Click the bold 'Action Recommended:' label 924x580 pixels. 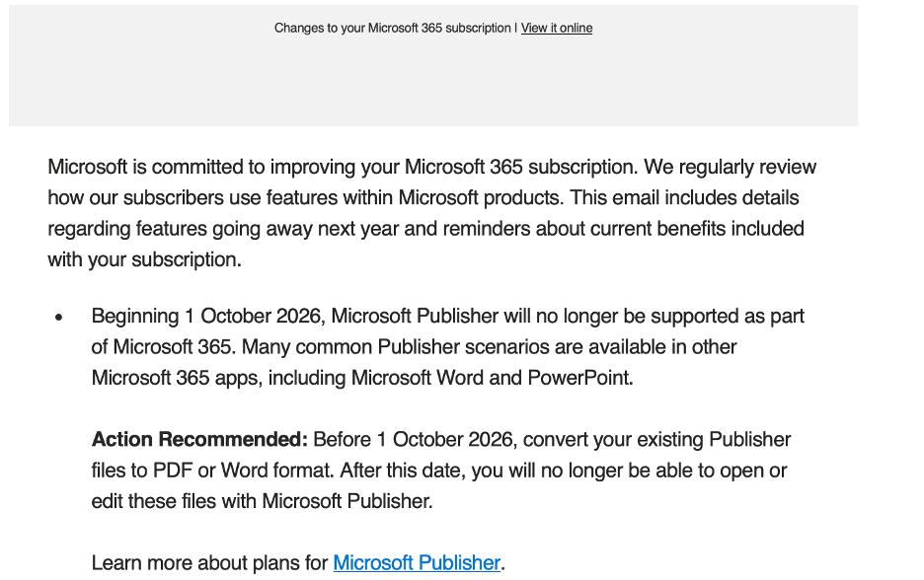click(x=199, y=439)
